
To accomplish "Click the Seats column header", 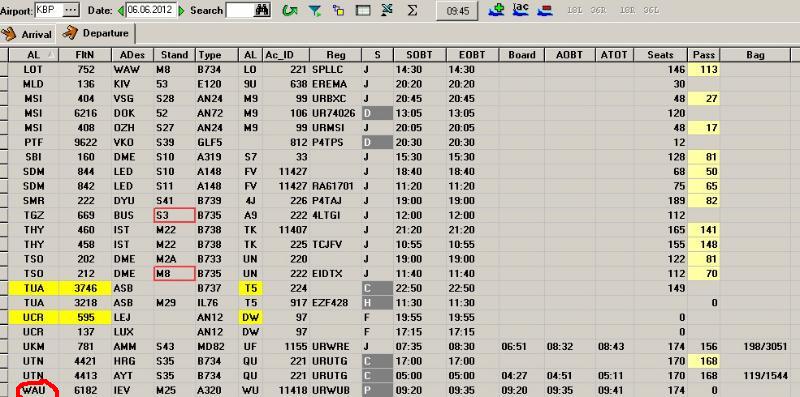I will (x=660, y=55).
